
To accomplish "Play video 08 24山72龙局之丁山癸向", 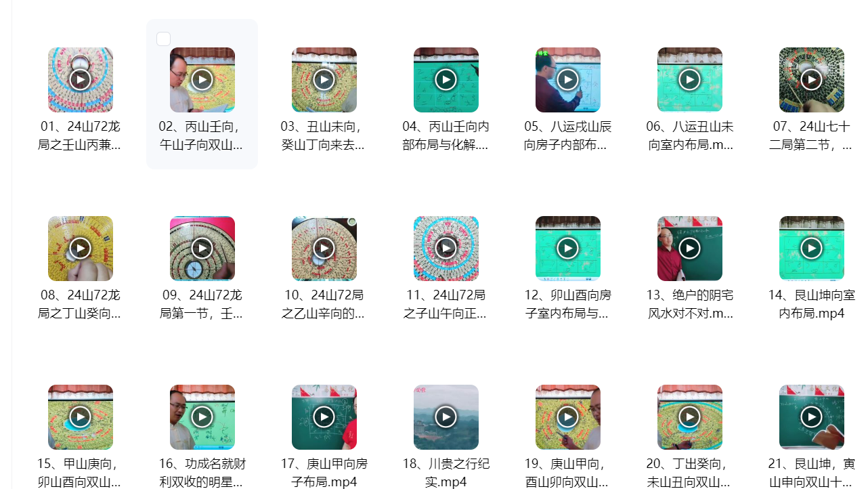I will coord(81,248).
